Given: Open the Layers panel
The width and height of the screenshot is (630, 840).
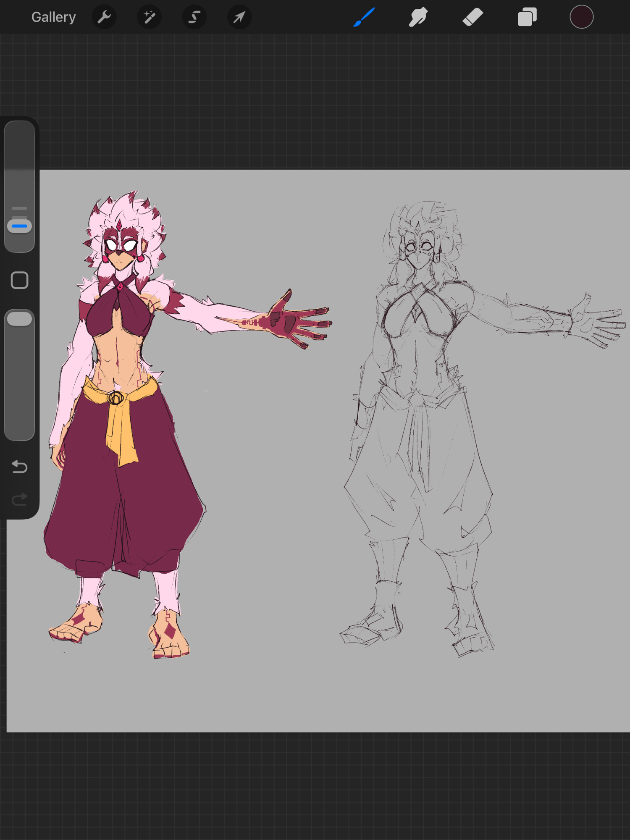Looking at the screenshot, I should [527, 17].
